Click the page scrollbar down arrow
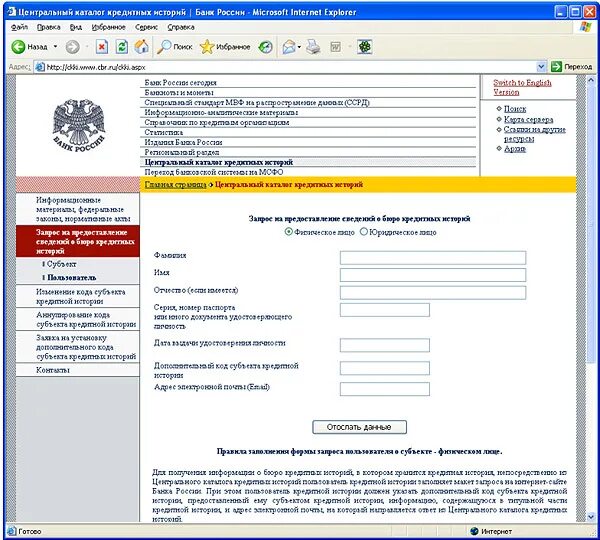This screenshot has width=600, height=540. (x=591, y=517)
